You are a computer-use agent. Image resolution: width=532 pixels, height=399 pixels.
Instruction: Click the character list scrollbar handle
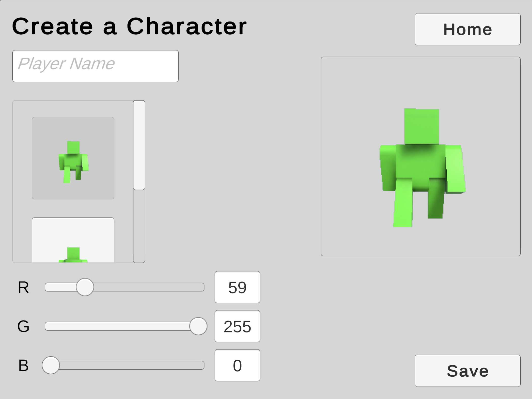(x=139, y=145)
